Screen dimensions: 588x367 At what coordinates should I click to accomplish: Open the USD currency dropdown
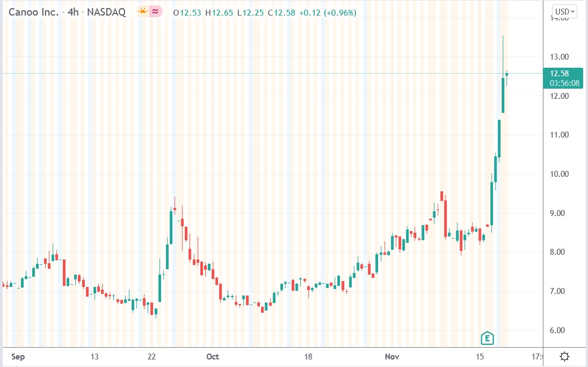click(x=563, y=11)
